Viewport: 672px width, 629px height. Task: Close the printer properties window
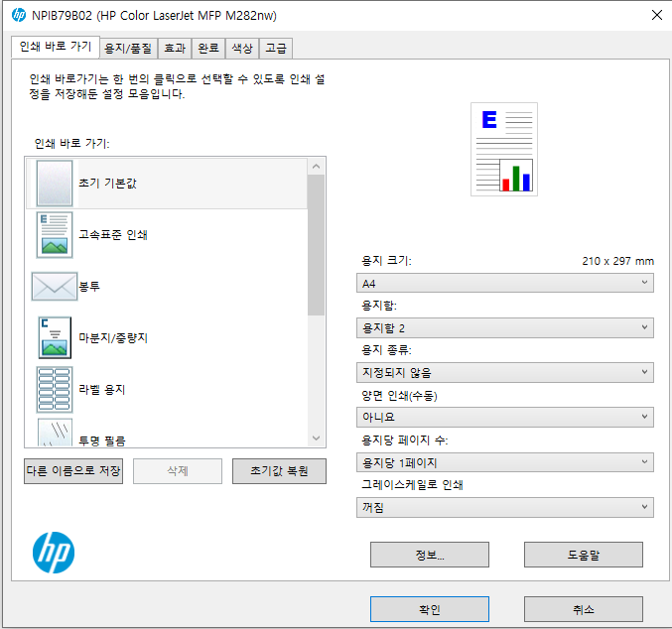coord(656,15)
